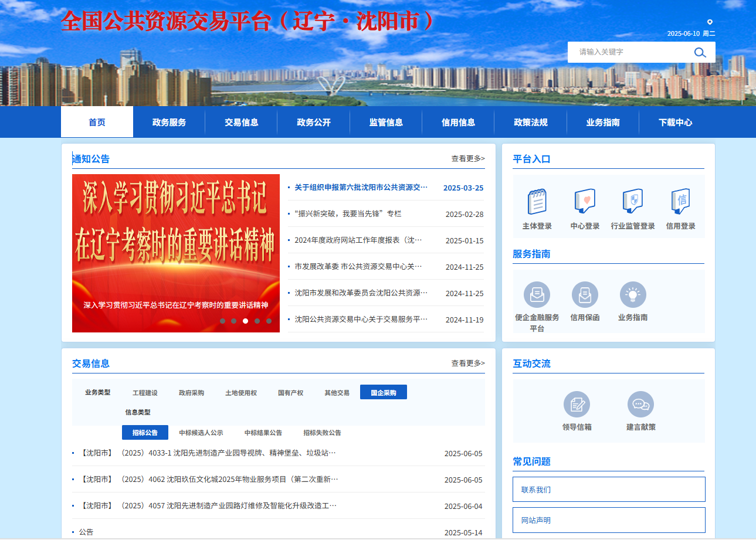
Task: Switch to the last carousel slide dot
Action: 269,321
